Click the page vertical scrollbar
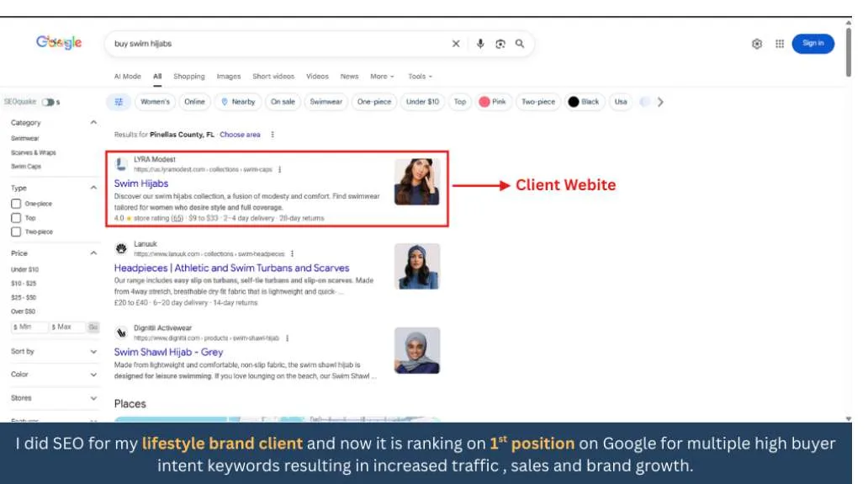This screenshot has height=484, width=868. click(848, 51)
